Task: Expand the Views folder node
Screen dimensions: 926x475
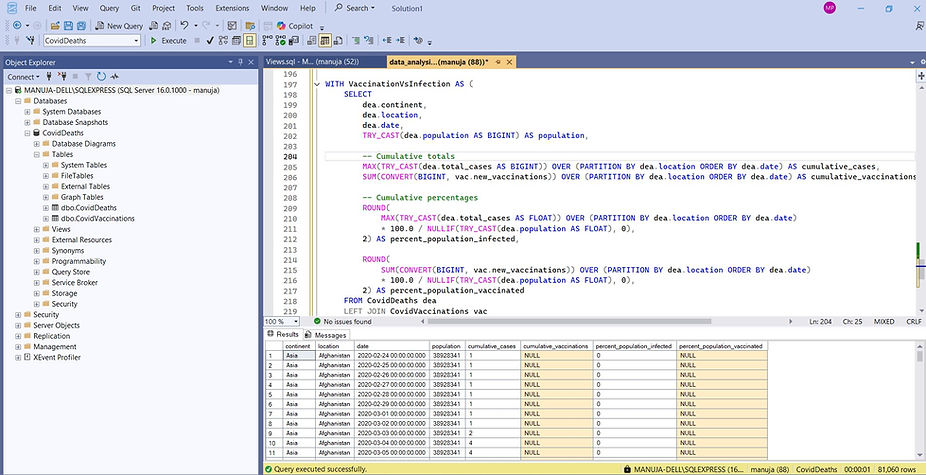Action: [37, 229]
